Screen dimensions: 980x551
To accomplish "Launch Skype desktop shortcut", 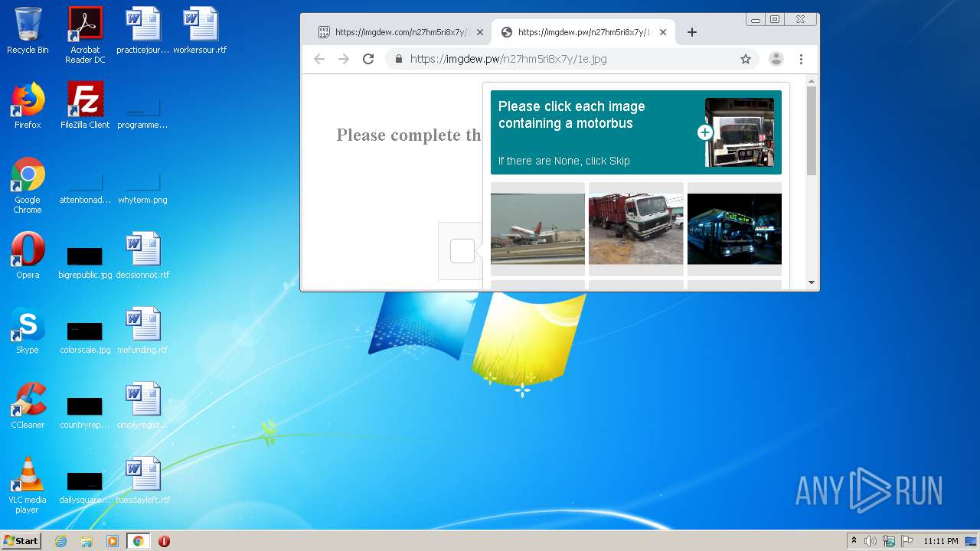I will tap(28, 331).
